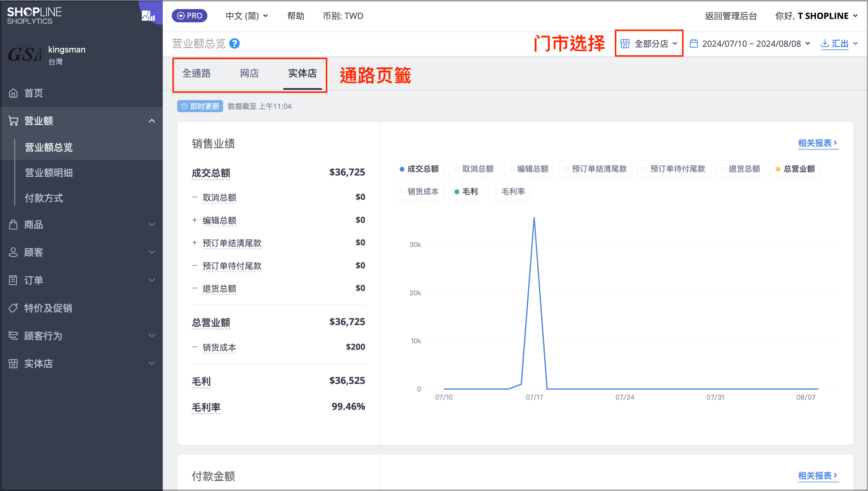Open the 全部分店 store selector dropdown

click(649, 43)
